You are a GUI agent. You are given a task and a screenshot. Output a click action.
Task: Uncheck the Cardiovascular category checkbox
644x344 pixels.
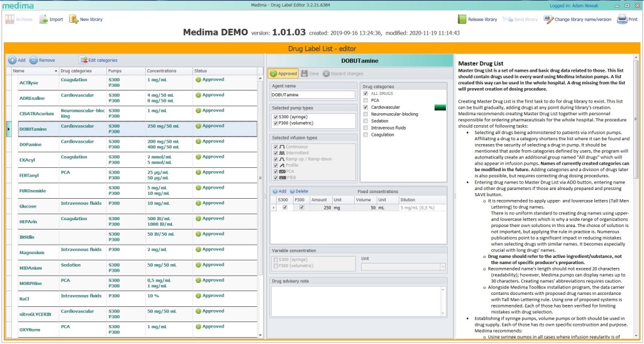click(365, 107)
